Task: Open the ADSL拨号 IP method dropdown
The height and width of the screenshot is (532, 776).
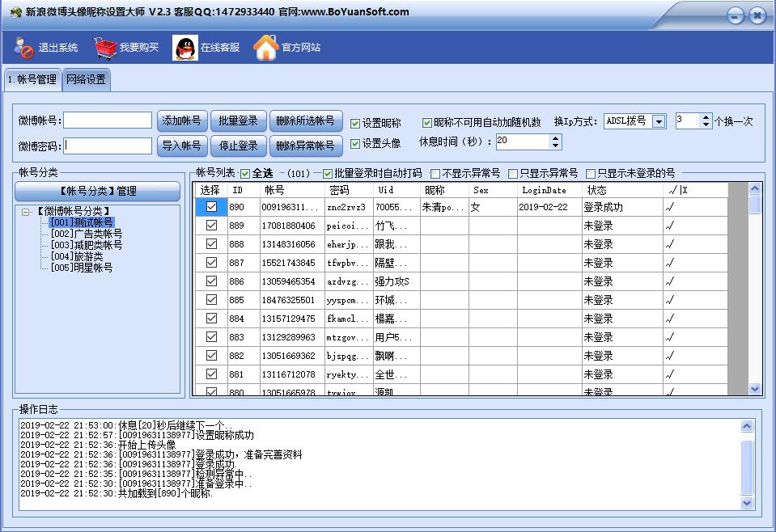Action: click(x=659, y=121)
